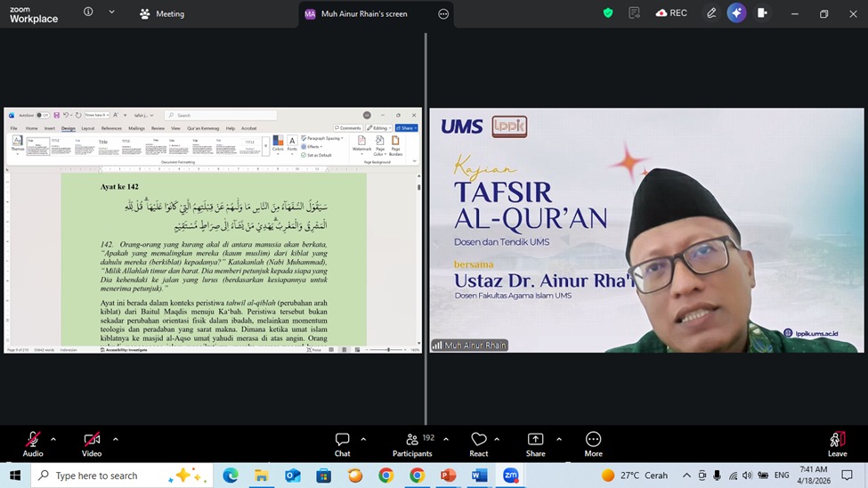Open the AI Companion sparkle icon
Screen dimensions: 868x488
736,13
